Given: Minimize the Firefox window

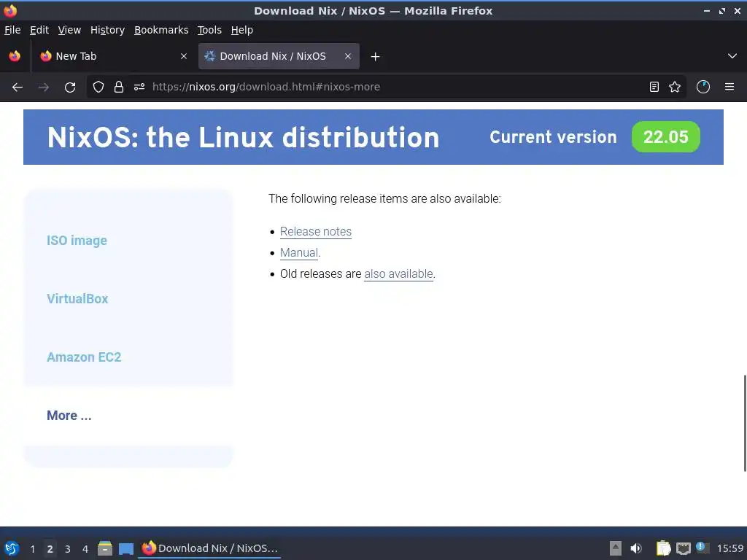Looking at the screenshot, I should click(707, 11).
